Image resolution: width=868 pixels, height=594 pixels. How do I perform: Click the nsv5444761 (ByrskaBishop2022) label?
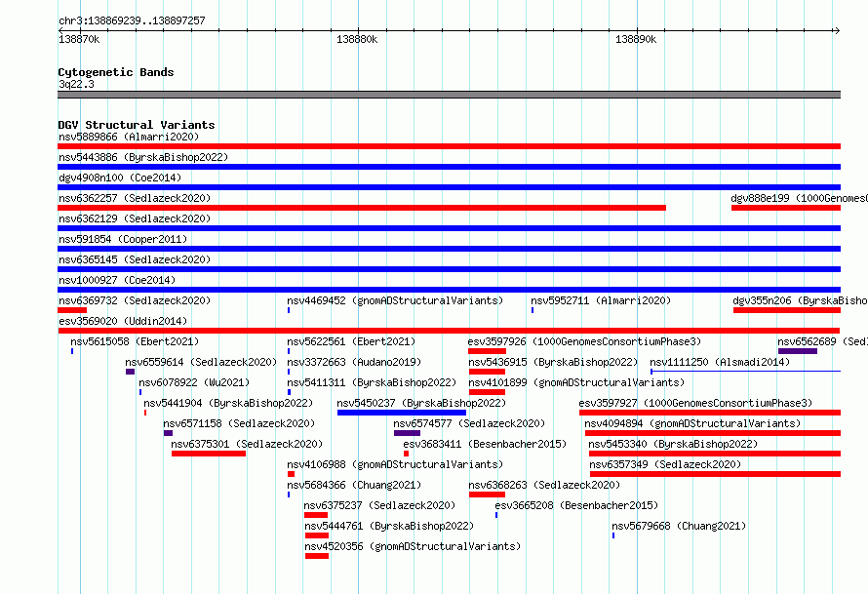click(x=389, y=526)
